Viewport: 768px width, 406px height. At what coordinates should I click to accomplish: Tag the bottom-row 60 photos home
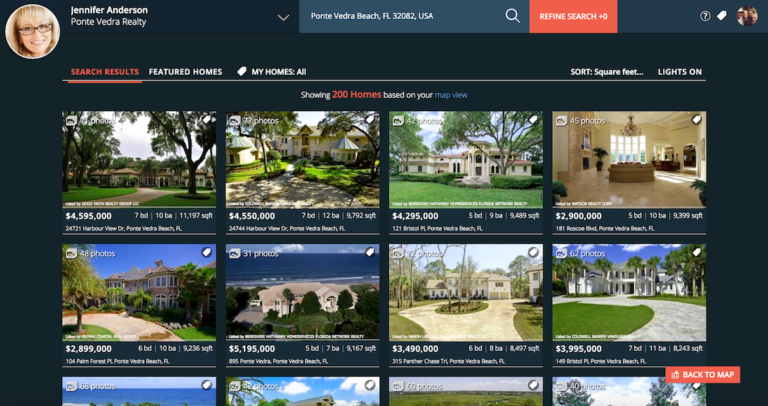click(533, 385)
